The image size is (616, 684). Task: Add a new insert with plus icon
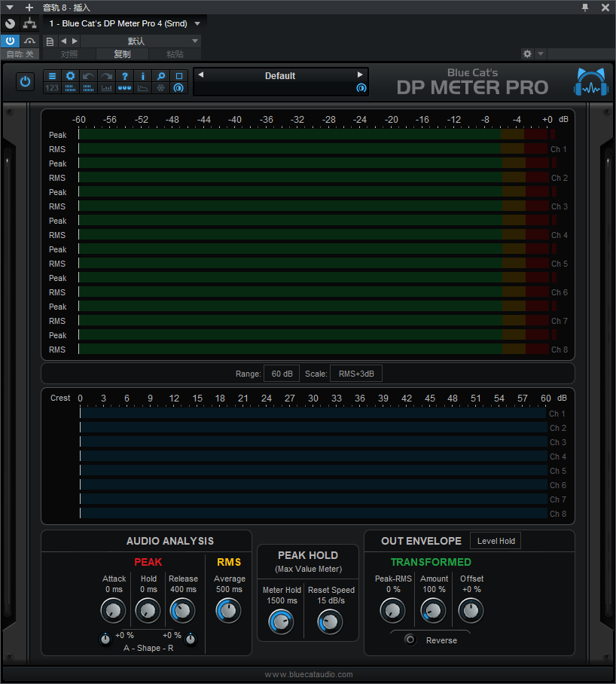pyautogui.click(x=29, y=8)
